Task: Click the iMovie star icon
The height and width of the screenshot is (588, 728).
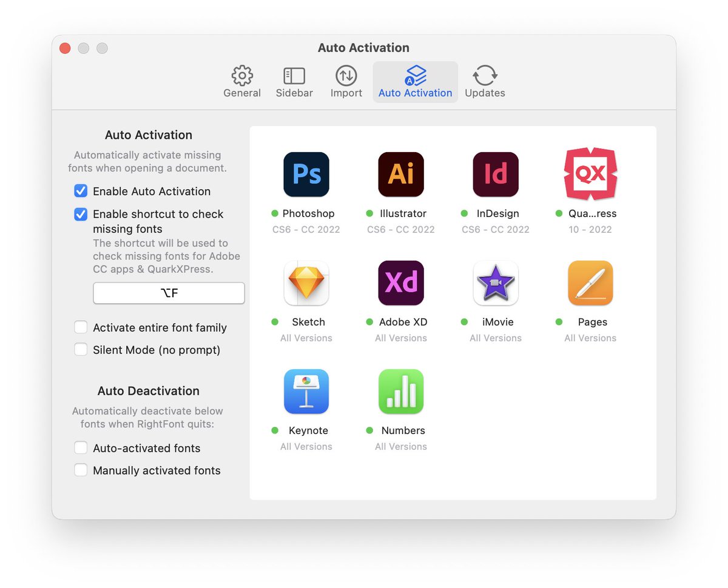Action: click(496, 283)
